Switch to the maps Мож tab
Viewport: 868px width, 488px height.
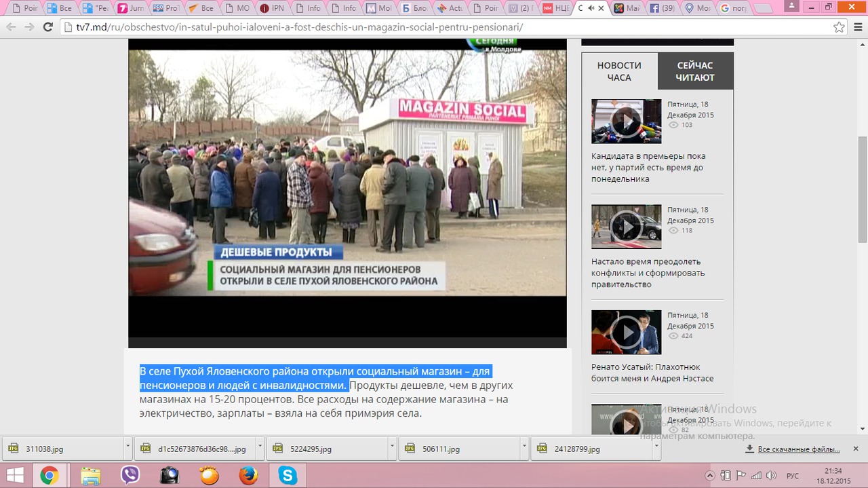click(698, 8)
